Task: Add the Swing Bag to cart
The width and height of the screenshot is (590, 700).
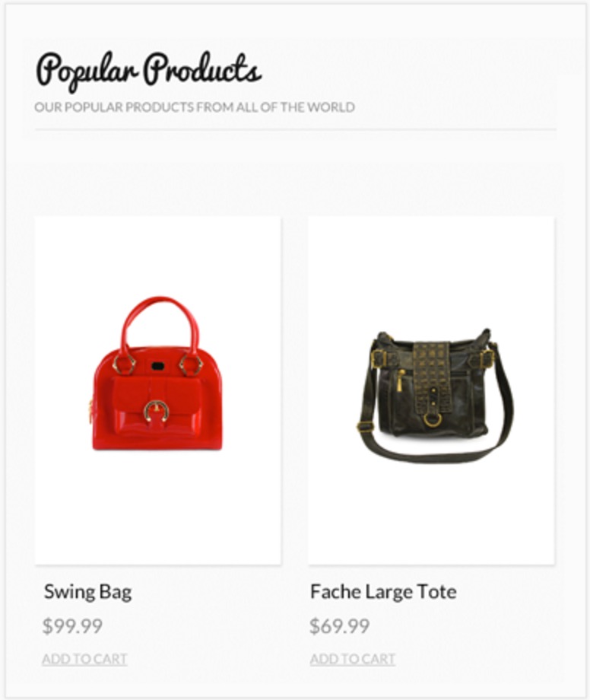Action: pyautogui.click(x=84, y=659)
